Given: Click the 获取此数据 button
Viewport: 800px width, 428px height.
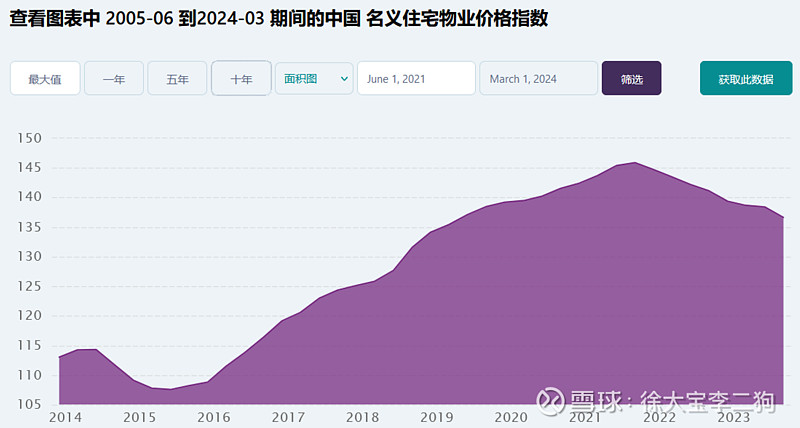Looking at the screenshot, I should click(746, 79).
